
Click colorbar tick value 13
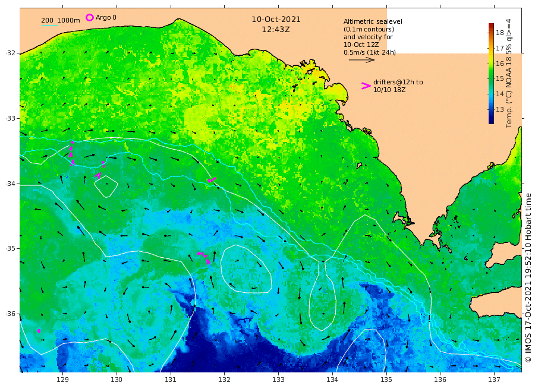[500, 109]
